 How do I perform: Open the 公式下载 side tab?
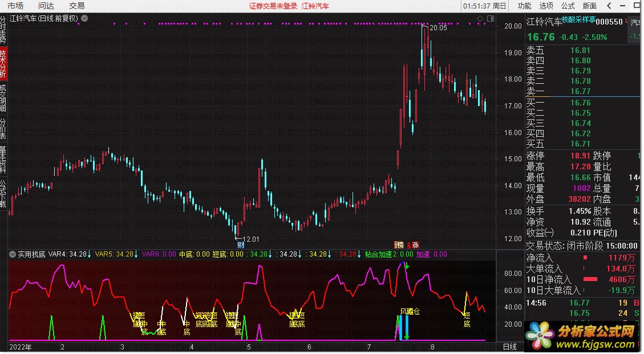tap(3, 193)
